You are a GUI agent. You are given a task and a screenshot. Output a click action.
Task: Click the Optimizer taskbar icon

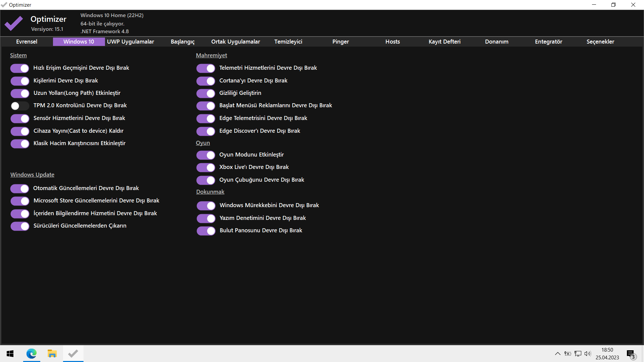[73, 354]
